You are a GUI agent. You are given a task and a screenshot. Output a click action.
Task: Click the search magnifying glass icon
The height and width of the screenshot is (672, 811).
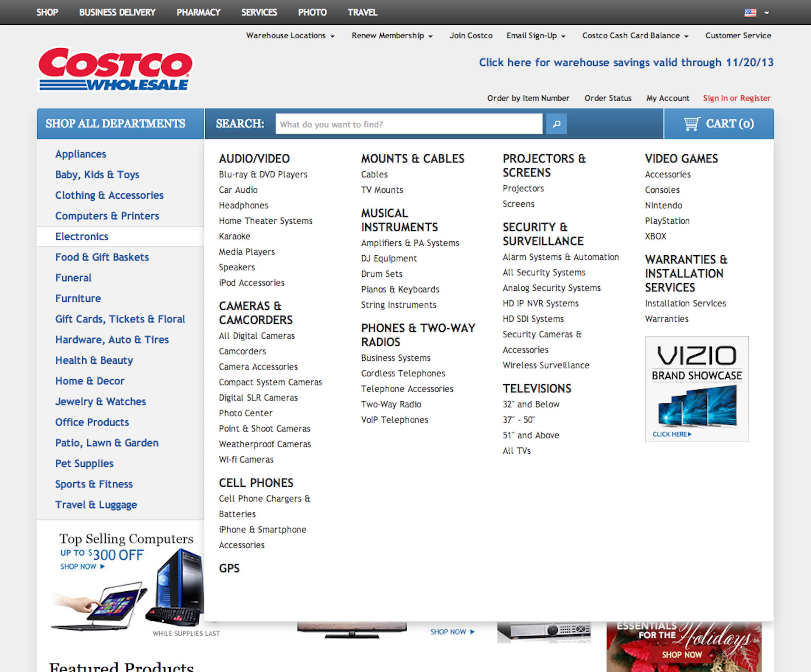click(x=556, y=124)
